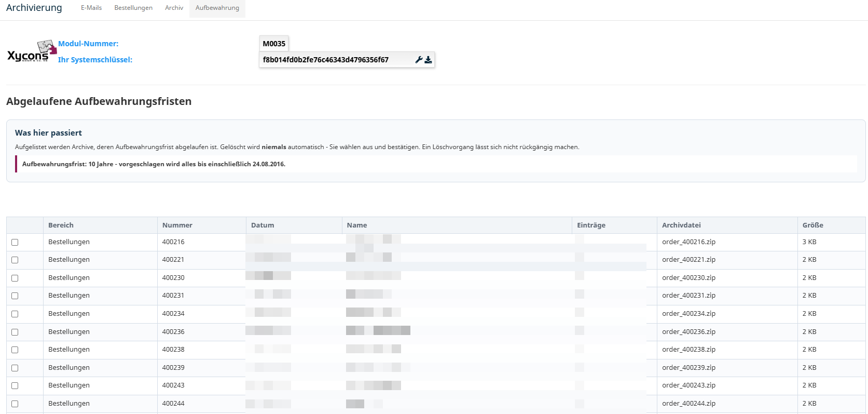Click the Modul-Nummer label link
The image size is (868, 414).
[88, 44]
